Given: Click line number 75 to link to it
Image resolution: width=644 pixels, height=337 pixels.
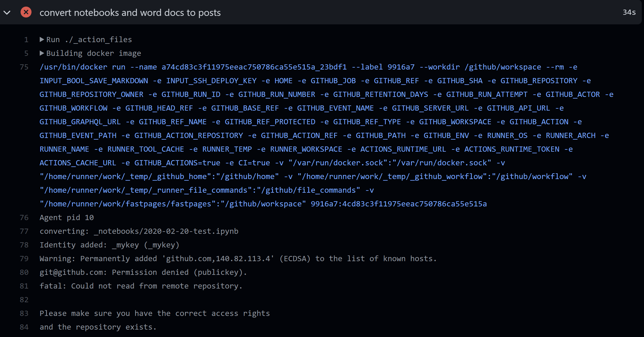Looking at the screenshot, I should click(24, 67).
